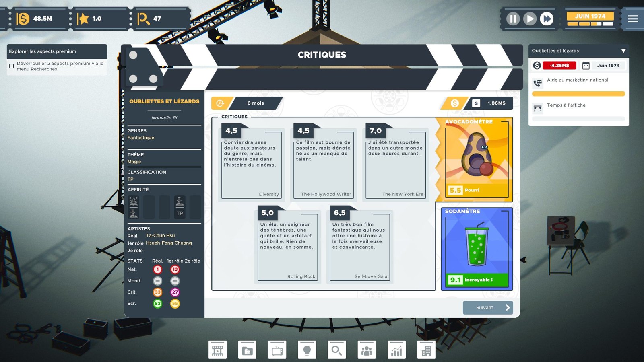Select director Ta-Chun Hsu name
The width and height of the screenshot is (644, 362).
pos(160,236)
